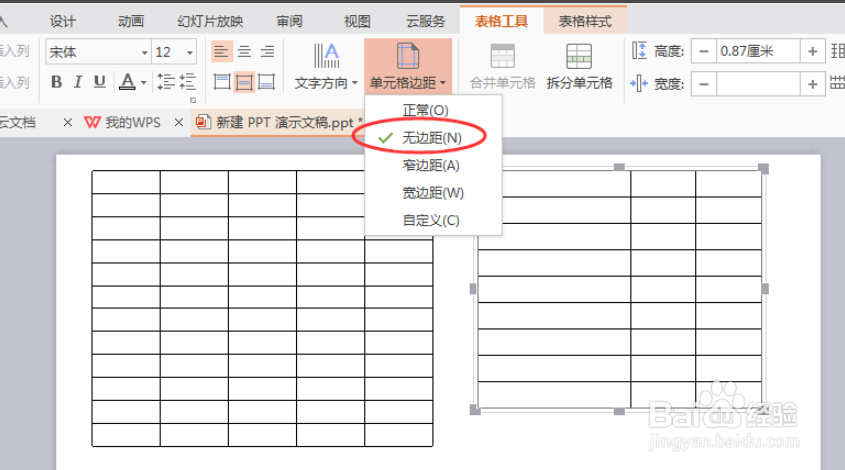The height and width of the screenshot is (470, 845).
Task: Toggle italic formatting
Action: [78, 82]
